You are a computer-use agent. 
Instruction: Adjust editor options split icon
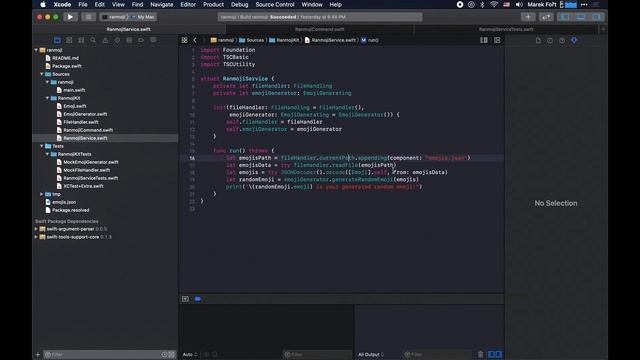coord(484,40)
